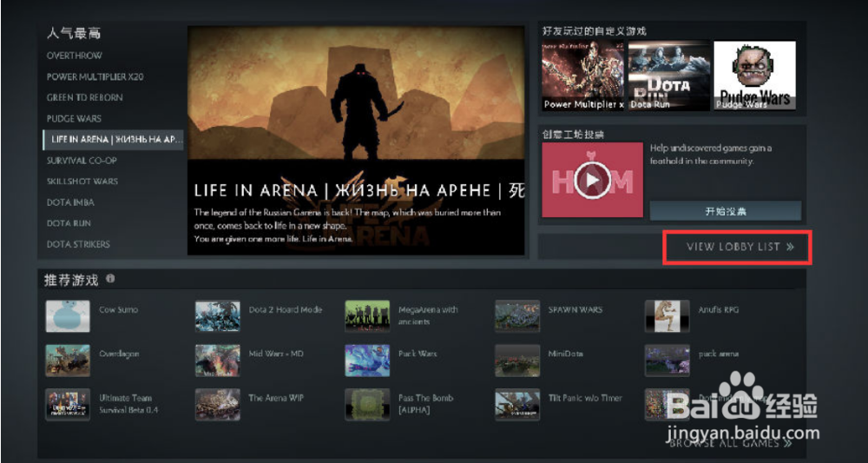Select SKILLSHOT WARS in the list
This screenshot has height=463, width=868.
tap(82, 182)
